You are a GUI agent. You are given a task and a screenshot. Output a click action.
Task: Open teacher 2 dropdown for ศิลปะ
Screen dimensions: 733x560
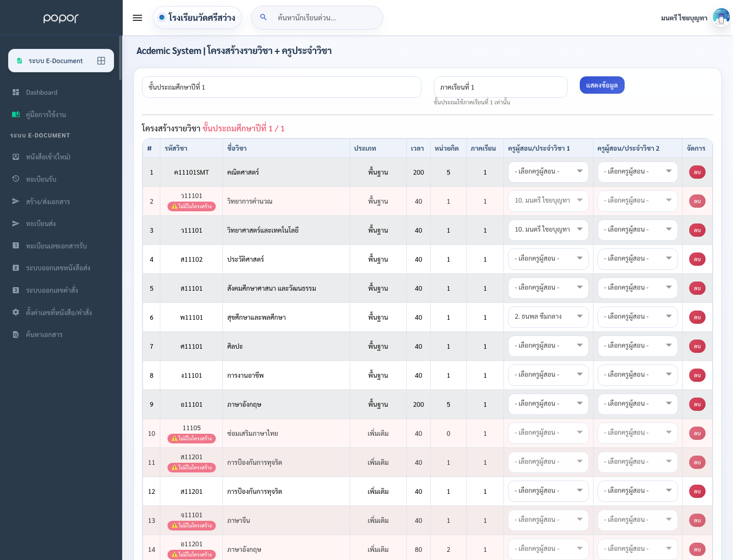638,346
